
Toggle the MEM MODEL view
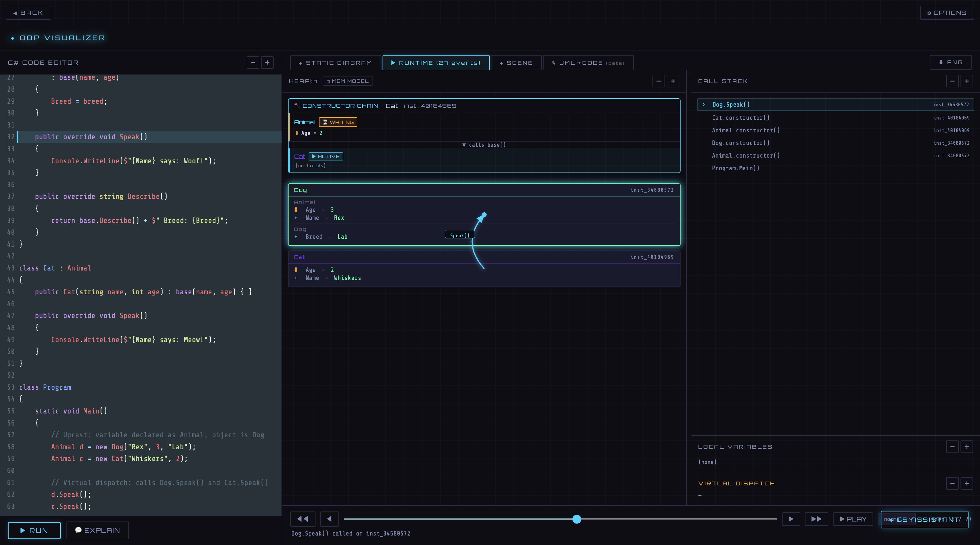(347, 81)
